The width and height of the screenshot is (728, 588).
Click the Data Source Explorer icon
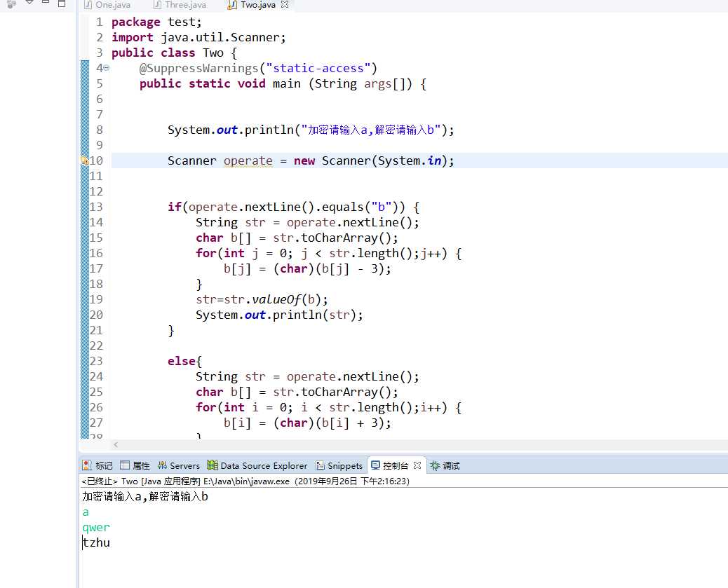(213, 465)
